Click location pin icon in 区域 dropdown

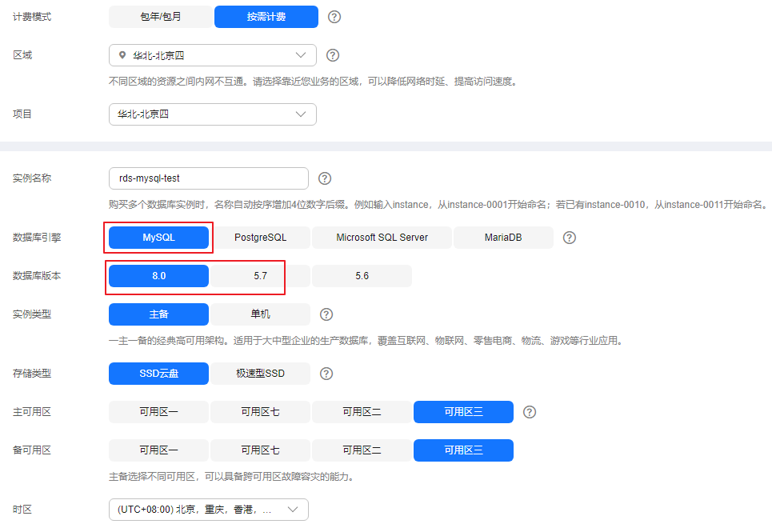122,55
